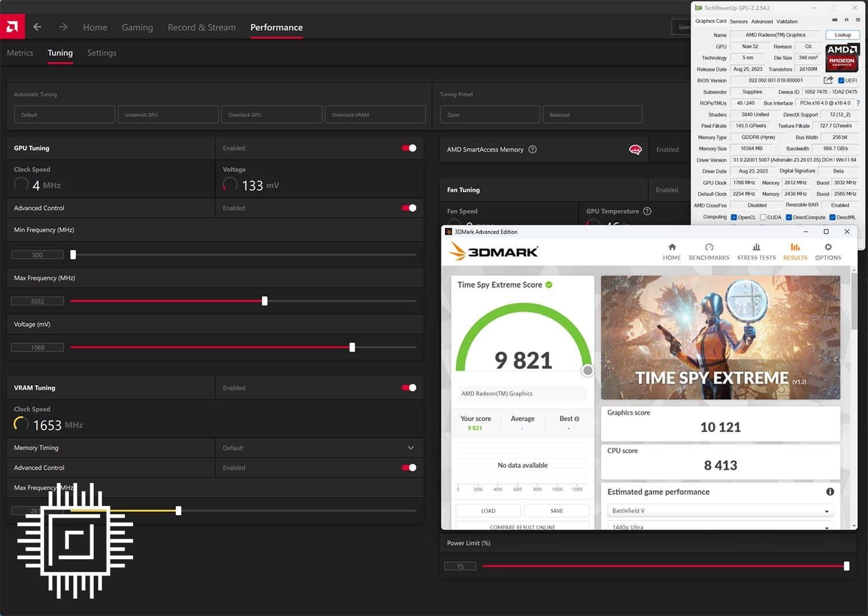Image resolution: width=868 pixels, height=616 pixels.
Task: Switch to the Metrics tab
Action: [x=20, y=53]
